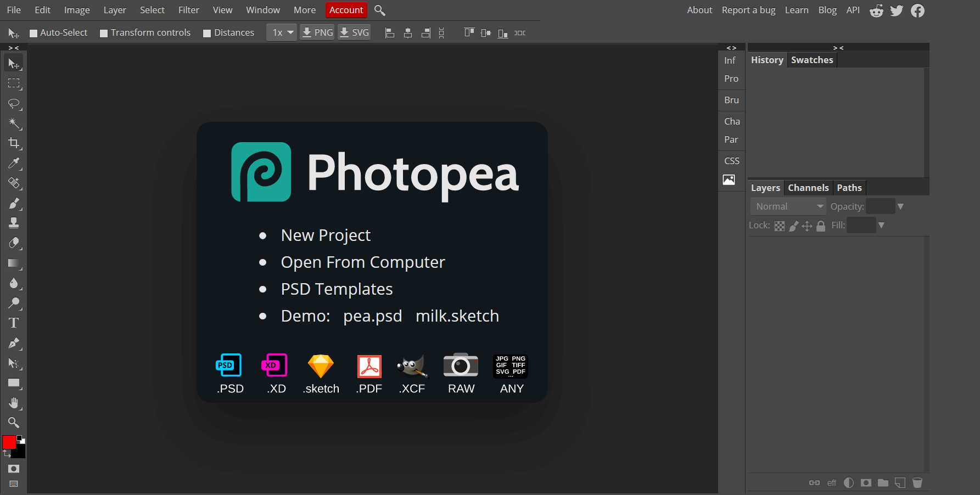Select the Move tool in the toolbox

pos(14,64)
